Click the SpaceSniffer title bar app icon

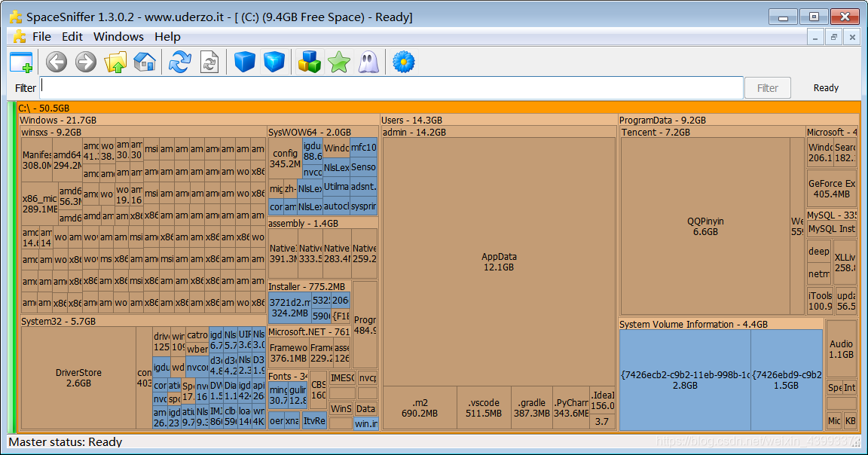pyautogui.click(x=16, y=17)
